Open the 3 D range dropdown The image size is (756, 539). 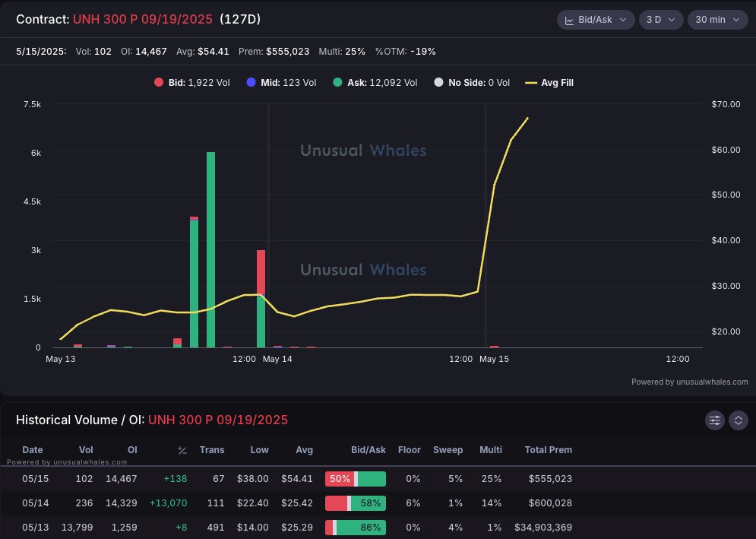click(x=660, y=20)
